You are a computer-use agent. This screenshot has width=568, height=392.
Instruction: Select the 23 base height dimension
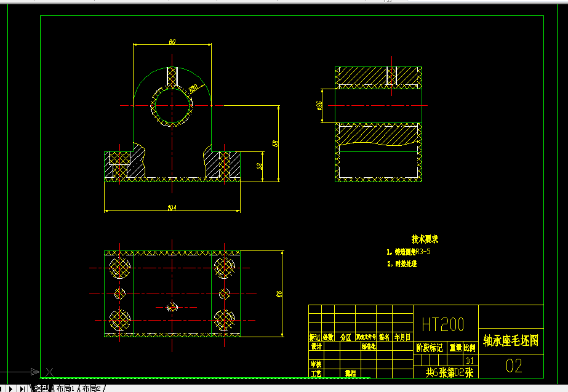tap(259, 166)
